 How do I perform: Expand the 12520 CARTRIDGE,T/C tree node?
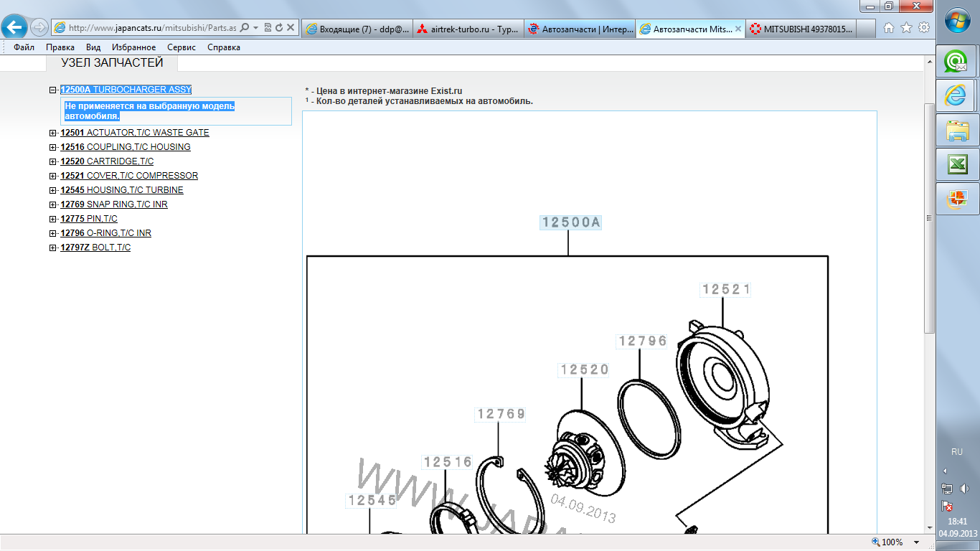[53, 161]
